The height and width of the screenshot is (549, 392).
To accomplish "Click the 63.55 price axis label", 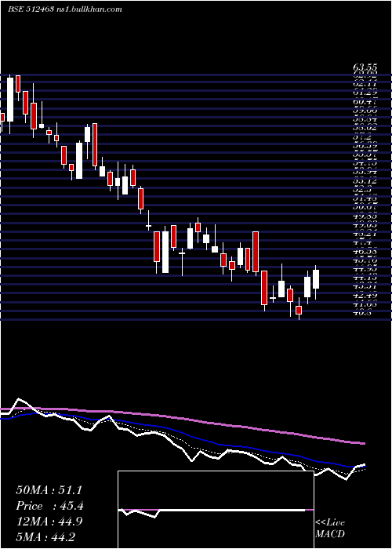I will coord(365,67).
